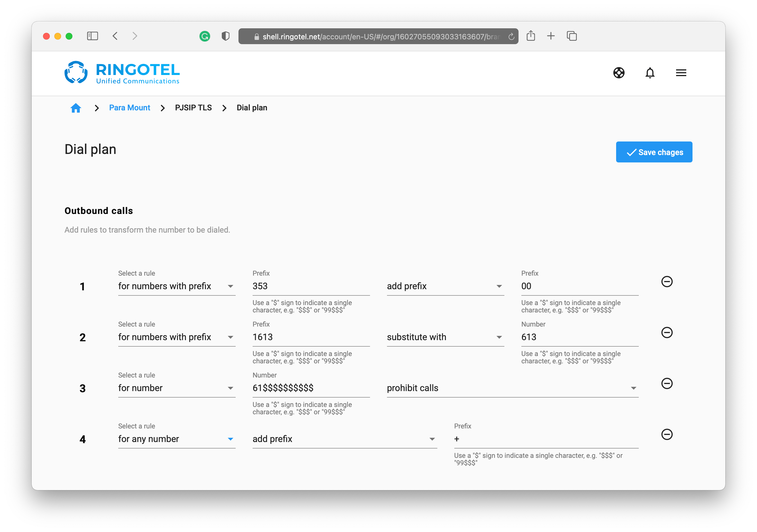Remove rule 1 with its minus icon
Screen dimensions: 757x532
click(667, 281)
